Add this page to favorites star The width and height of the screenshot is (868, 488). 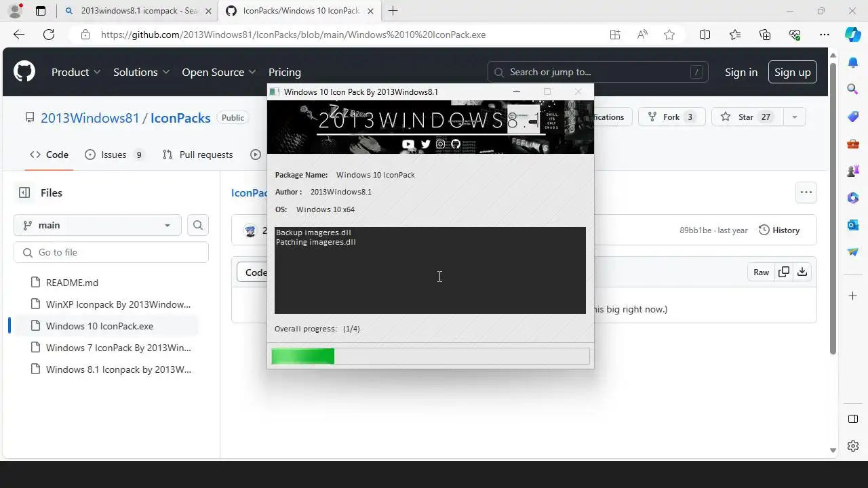669,35
